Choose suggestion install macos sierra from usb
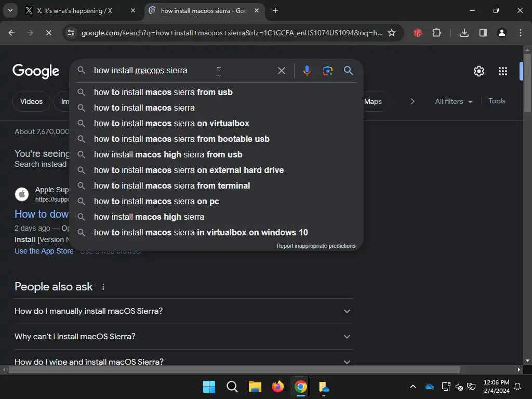 [x=216, y=92]
